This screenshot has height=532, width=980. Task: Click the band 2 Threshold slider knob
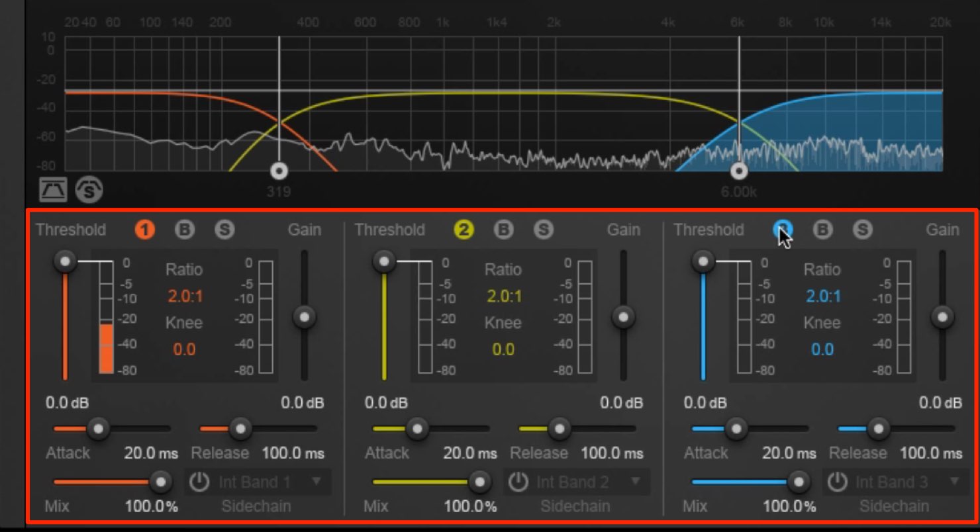383,261
